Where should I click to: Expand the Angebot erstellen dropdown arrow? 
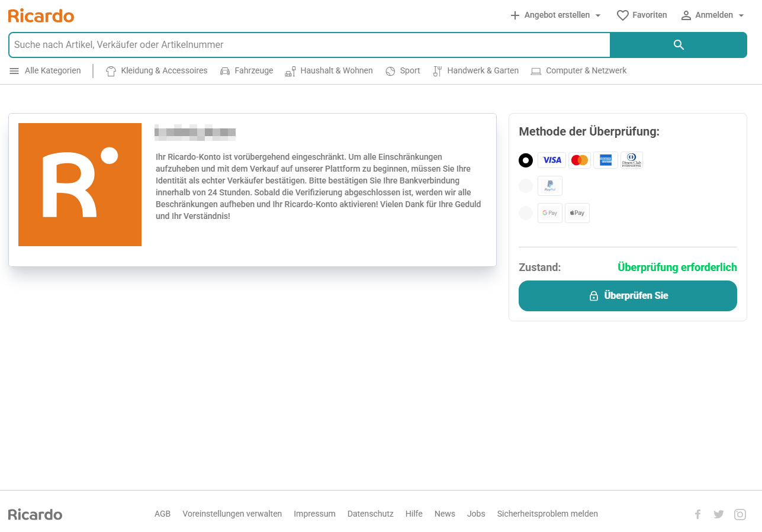598,15
